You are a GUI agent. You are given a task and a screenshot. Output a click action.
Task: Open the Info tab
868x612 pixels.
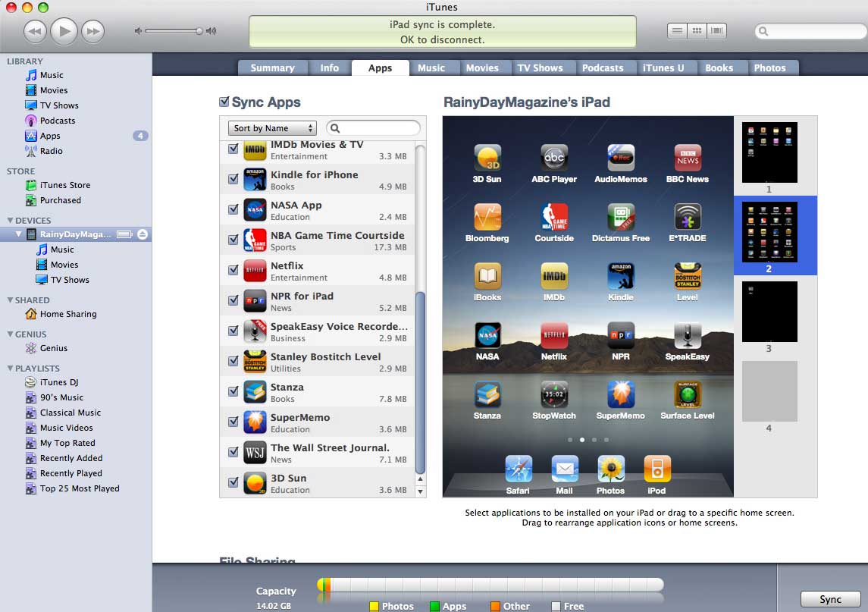point(329,67)
